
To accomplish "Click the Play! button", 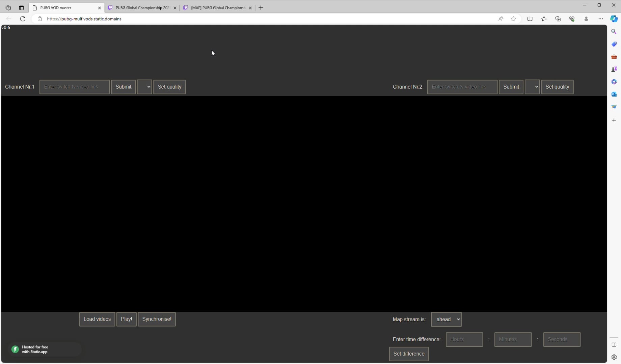I will 127,319.
